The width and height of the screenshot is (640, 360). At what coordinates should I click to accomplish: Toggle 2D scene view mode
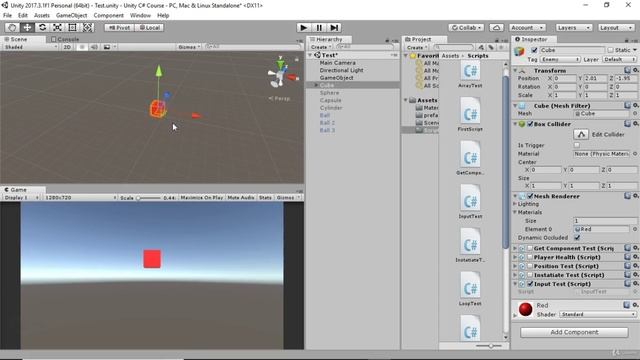(x=67, y=47)
